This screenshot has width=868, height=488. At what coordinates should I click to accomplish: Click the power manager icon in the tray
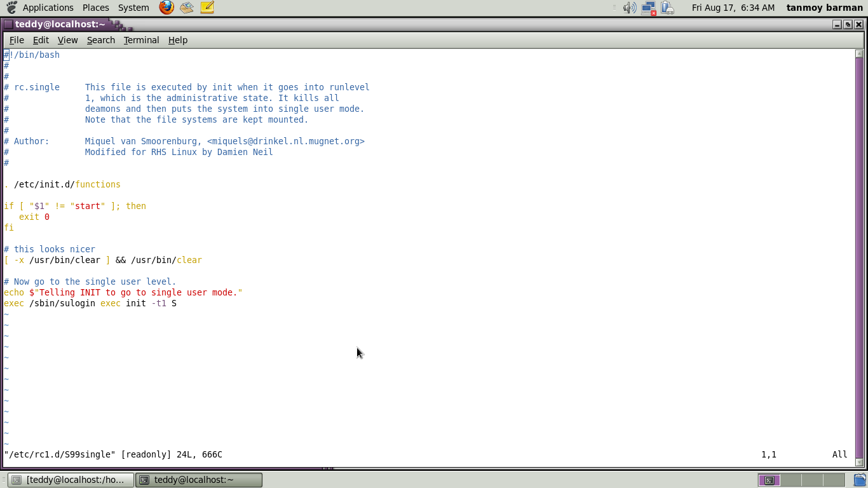pos(667,7)
